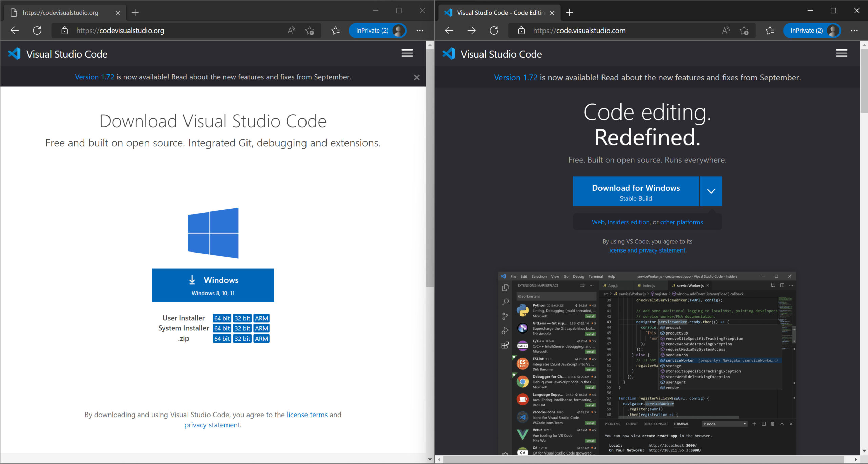This screenshot has width=868, height=464.
Task: Download User Installer 64 bit
Action: (x=222, y=318)
